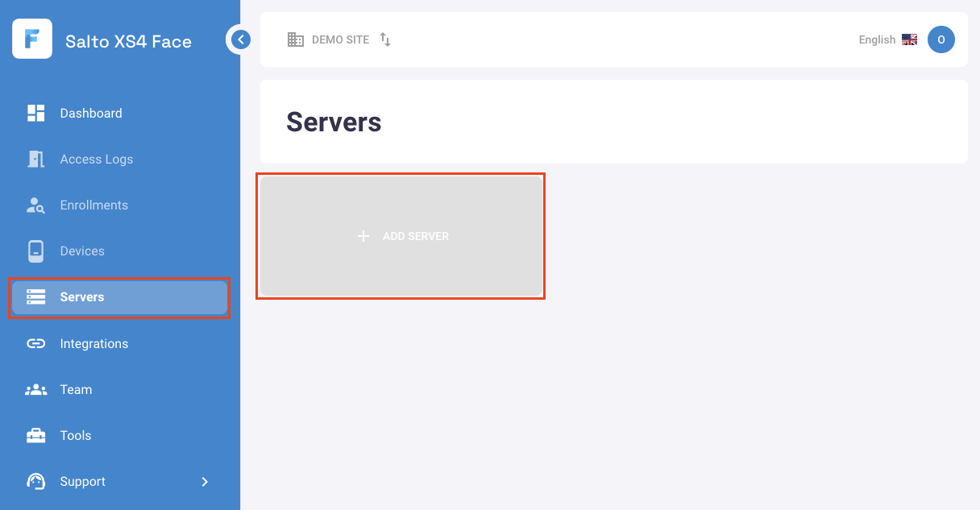Click the Enrollments person-search icon
Image resolution: width=980 pixels, height=510 pixels.
pos(35,205)
